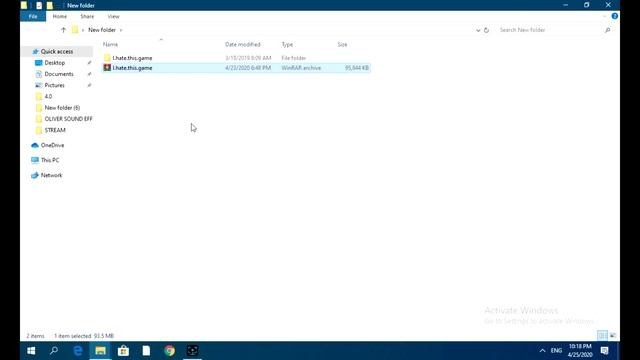This screenshot has width=640, height=360.
Task: Open the STREAM folder in the sidebar
Action: (55, 130)
